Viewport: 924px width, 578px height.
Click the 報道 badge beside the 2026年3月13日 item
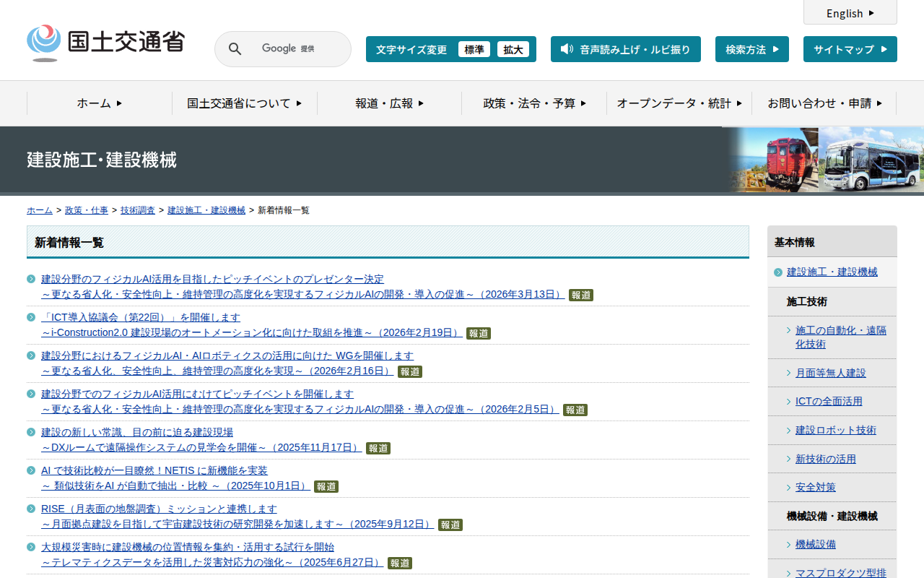(x=580, y=295)
